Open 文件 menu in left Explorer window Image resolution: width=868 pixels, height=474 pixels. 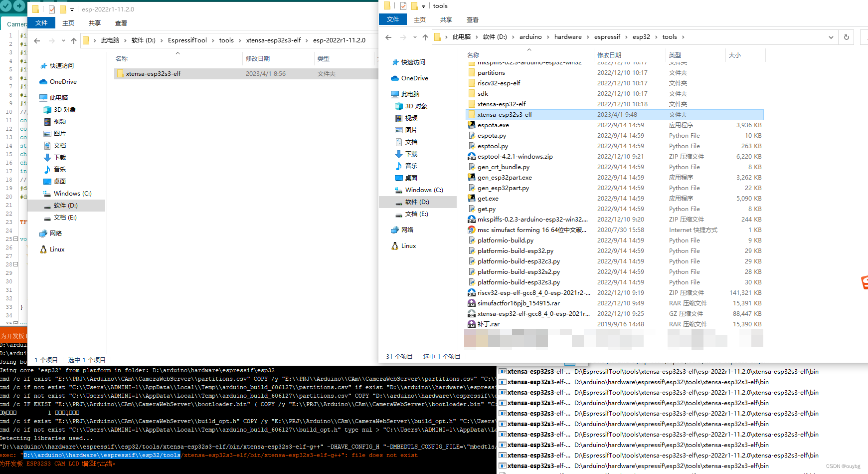click(x=41, y=23)
